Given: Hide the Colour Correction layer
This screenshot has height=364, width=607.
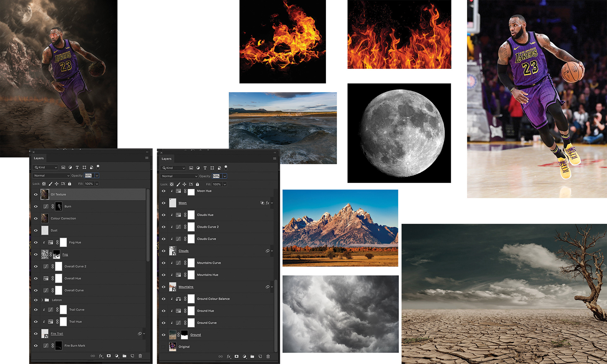Looking at the screenshot, I should [36, 219].
